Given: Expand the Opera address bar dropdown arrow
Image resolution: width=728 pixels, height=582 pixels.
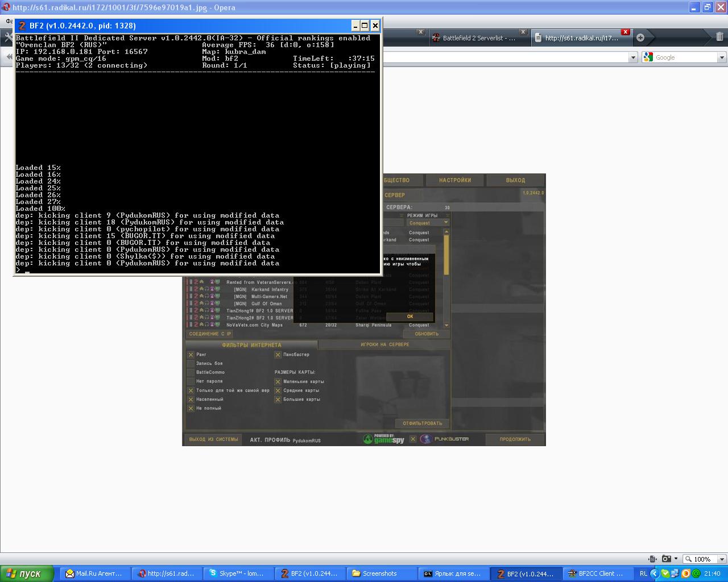Looking at the screenshot, I should 632,57.
